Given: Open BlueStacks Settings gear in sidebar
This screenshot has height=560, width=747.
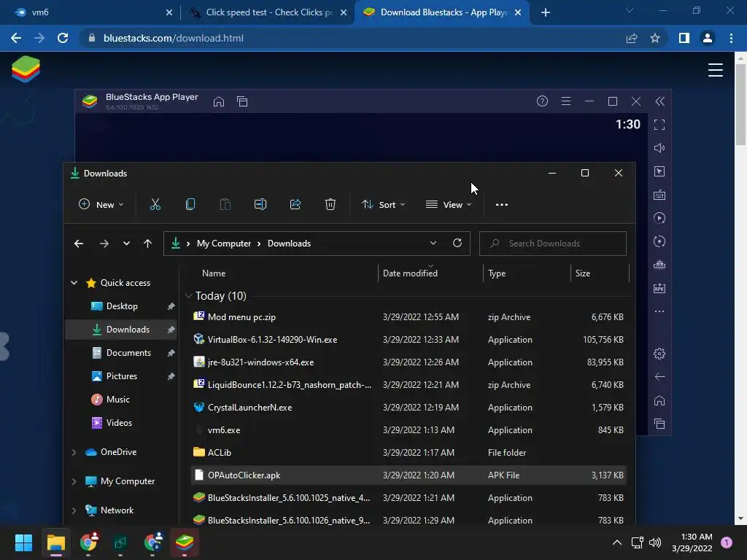Looking at the screenshot, I should coord(659,354).
